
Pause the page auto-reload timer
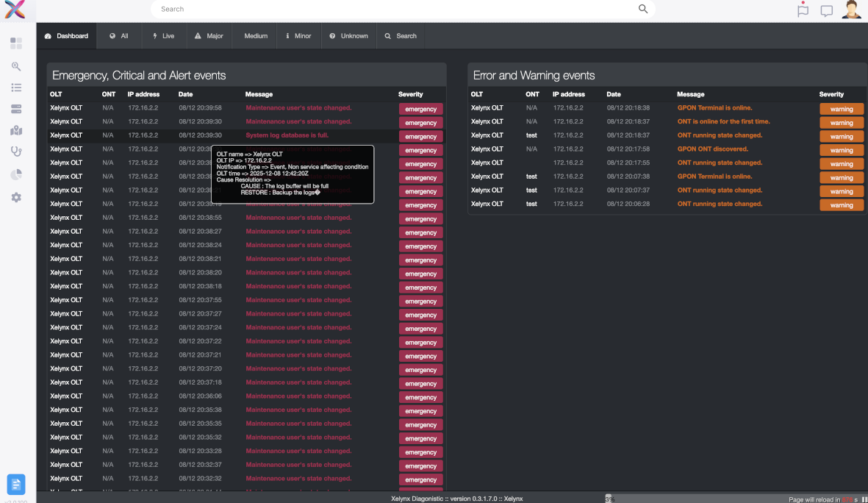864,499
